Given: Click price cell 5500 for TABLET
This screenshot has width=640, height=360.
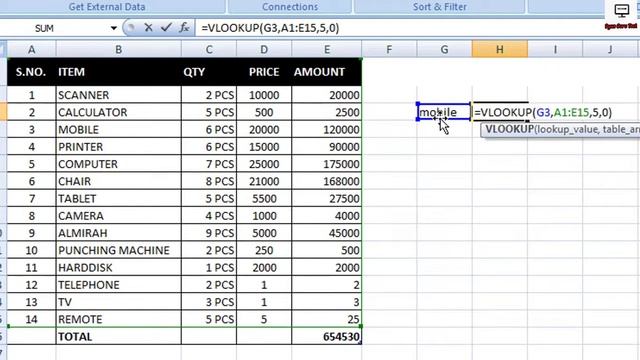Looking at the screenshot, I should pos(264,198).
